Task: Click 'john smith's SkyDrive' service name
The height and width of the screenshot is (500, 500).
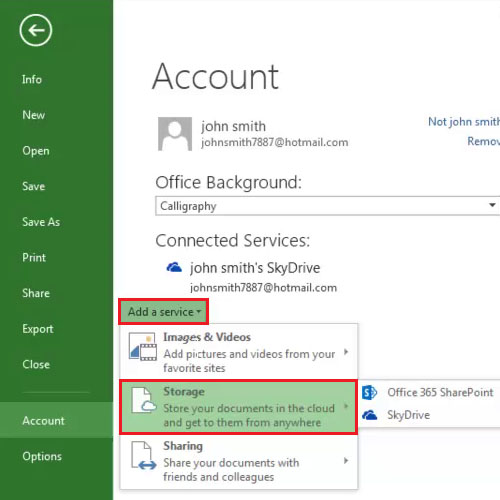Action: pos(255,268)
